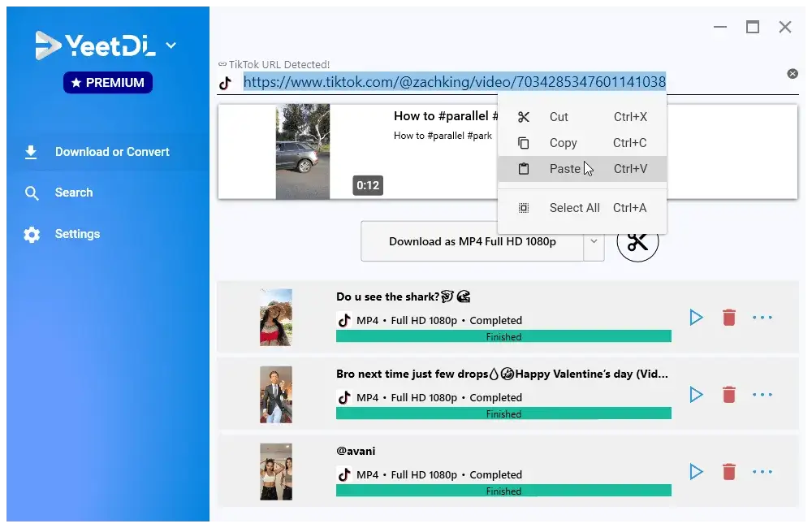812x528 pixels.
Task: Open more options for the @avani video
Action: (762, 471)
